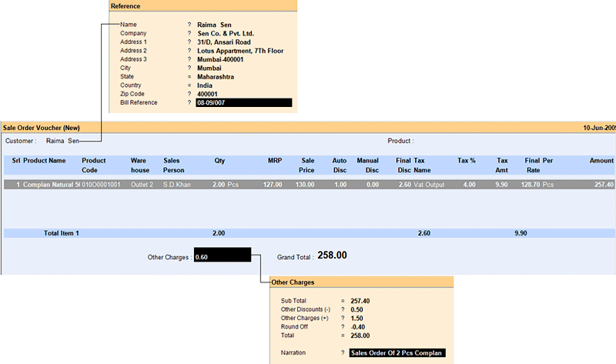
Task: Click the Bill Reference field 08-09/007
Action: point(244,102)
